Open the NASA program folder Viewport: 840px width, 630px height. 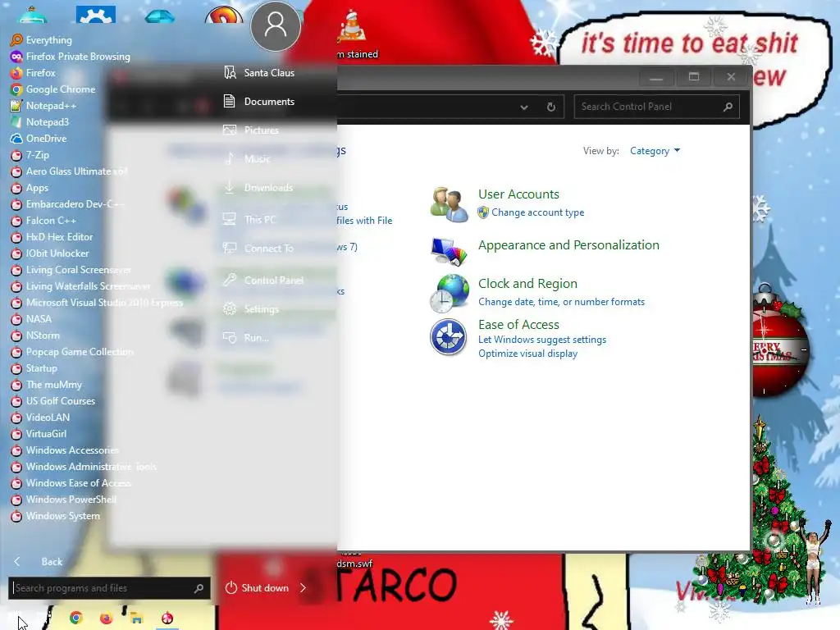point(31,319)
